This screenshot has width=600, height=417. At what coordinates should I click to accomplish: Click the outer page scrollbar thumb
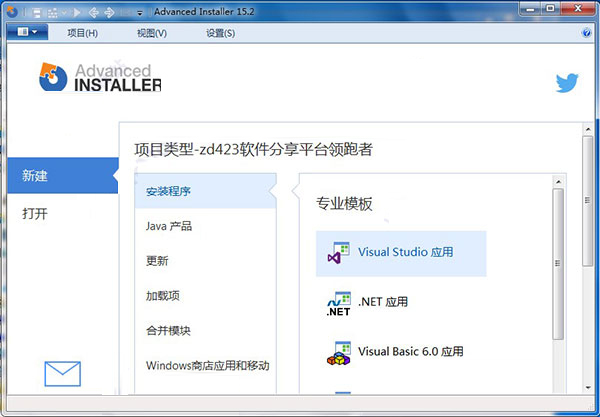pos(587,200)
